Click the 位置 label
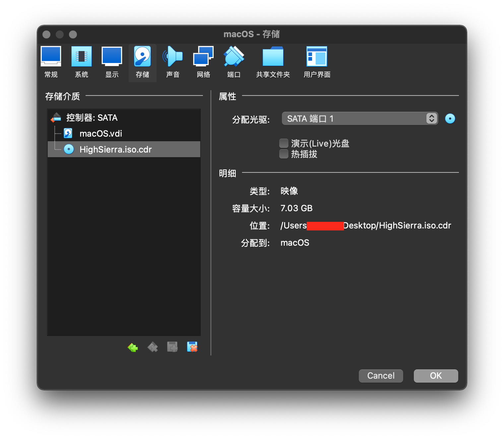 click(260, 225)
